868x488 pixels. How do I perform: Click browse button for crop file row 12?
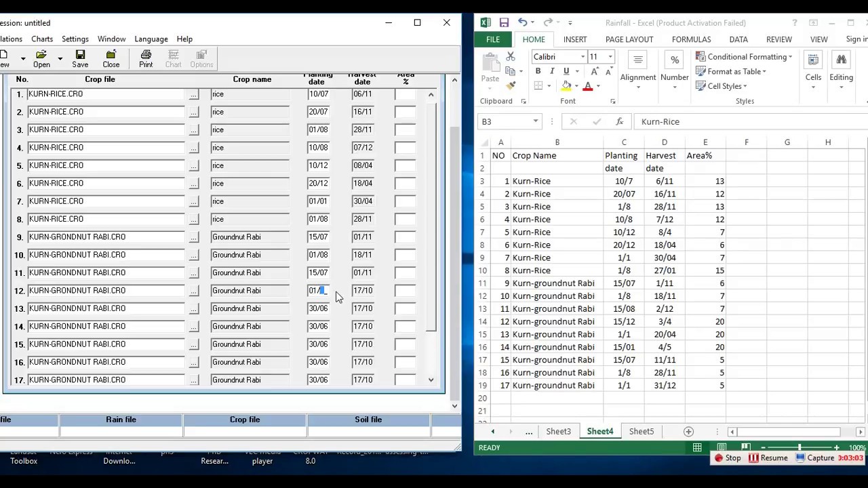pyautogui.click(x=194, y=291)
